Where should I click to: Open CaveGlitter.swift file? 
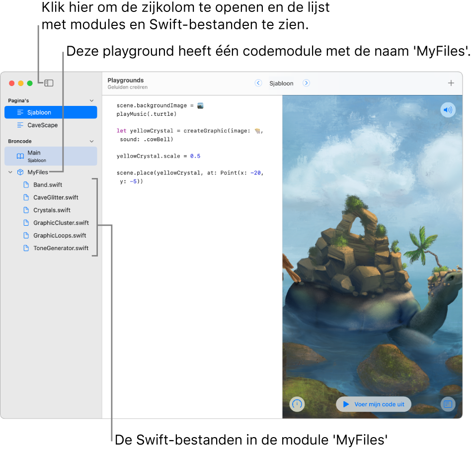pos(56,197)
